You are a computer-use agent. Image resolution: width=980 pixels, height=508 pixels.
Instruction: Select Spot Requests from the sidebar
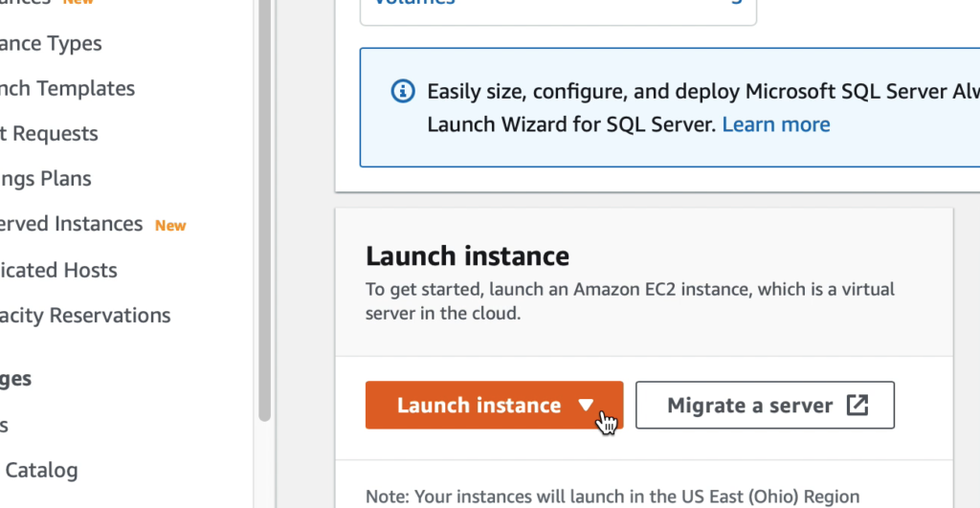50,134
